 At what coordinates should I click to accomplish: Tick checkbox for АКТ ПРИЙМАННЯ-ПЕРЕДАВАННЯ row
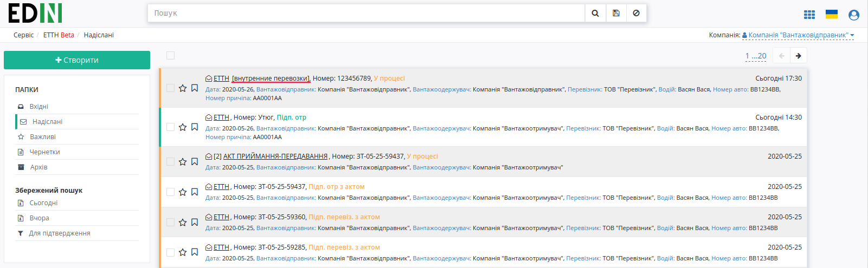click(170, 161)
